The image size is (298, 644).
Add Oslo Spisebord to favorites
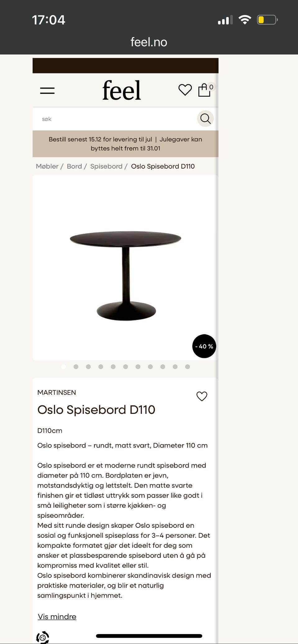pyautogui.click(x=202, y=396)
